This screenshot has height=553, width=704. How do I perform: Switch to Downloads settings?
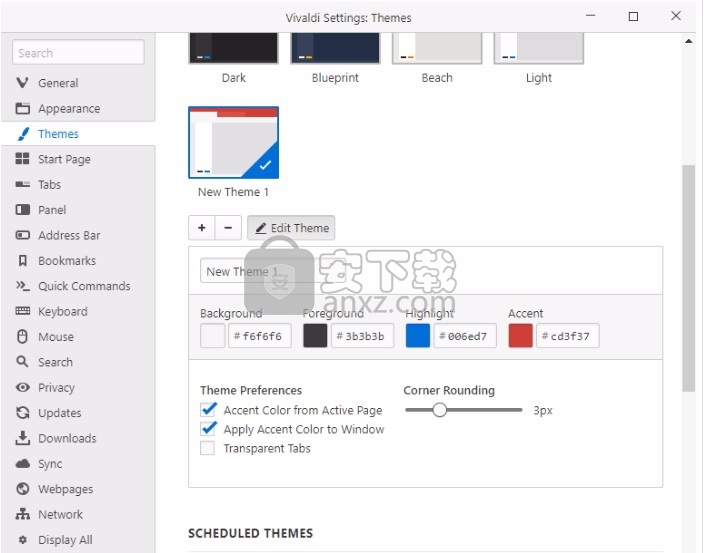coord(78,438)
